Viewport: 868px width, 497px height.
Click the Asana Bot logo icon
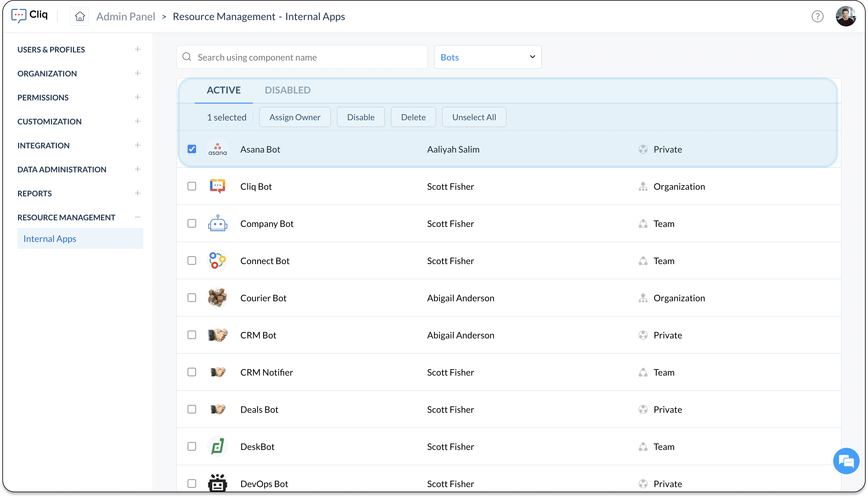click(217, 149)
